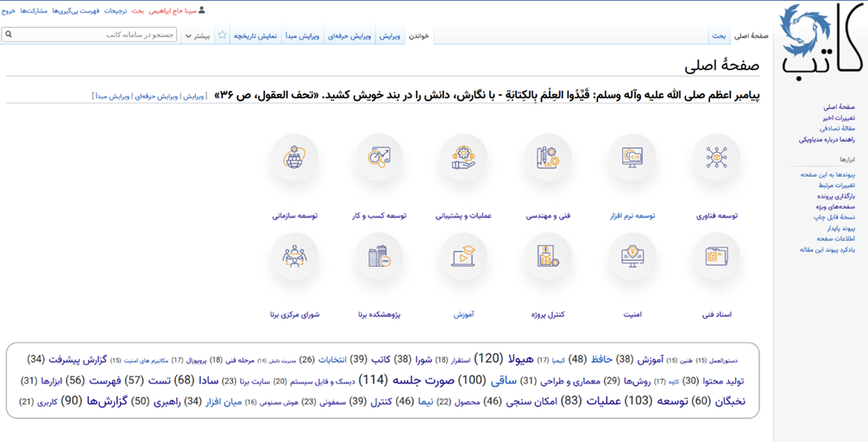This screenshot has width=868, height=442.
Task: Open مشارکت‌ها contributions link
Action: click(34, 10)
